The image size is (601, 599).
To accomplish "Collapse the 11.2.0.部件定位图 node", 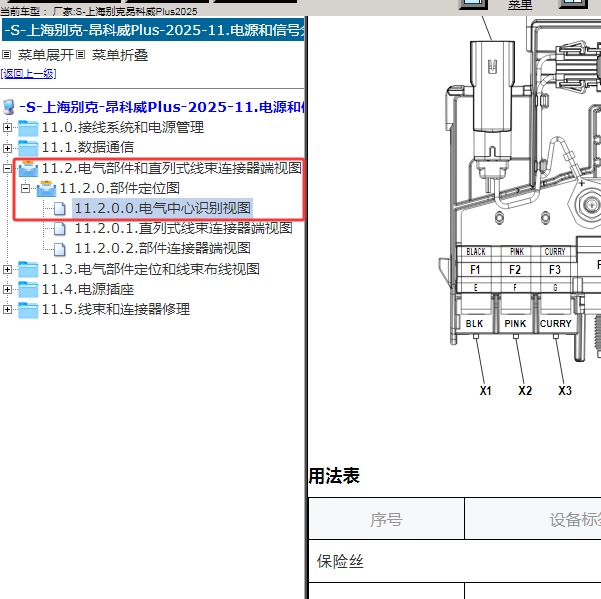I will pos(26,188).
